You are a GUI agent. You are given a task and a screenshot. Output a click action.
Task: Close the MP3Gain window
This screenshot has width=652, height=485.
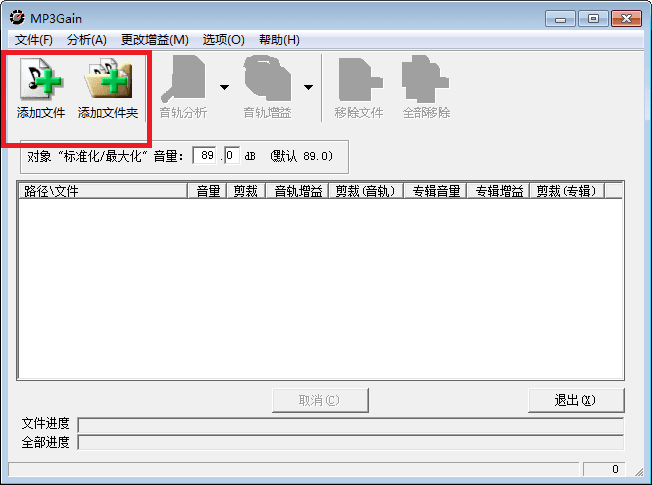[626, 19]
